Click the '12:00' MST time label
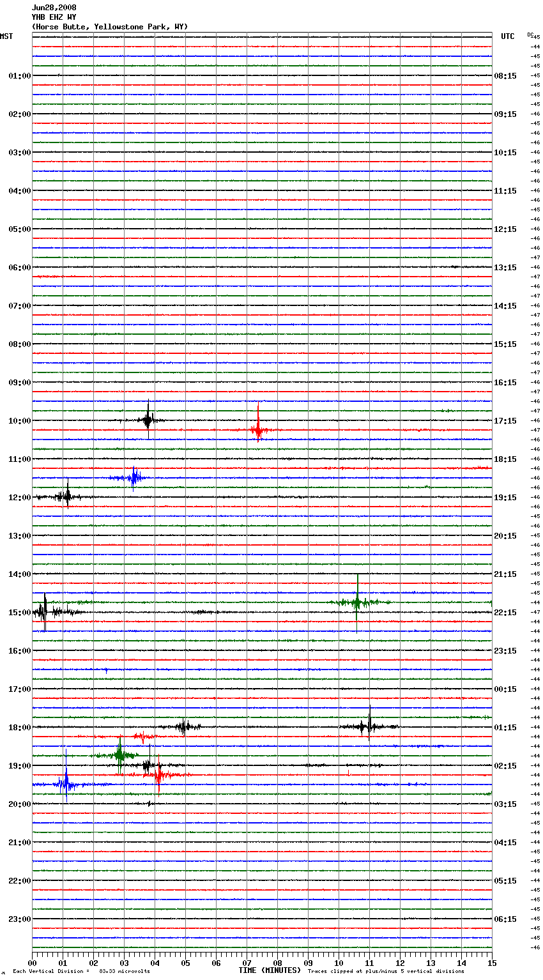 tap(20, 498)
